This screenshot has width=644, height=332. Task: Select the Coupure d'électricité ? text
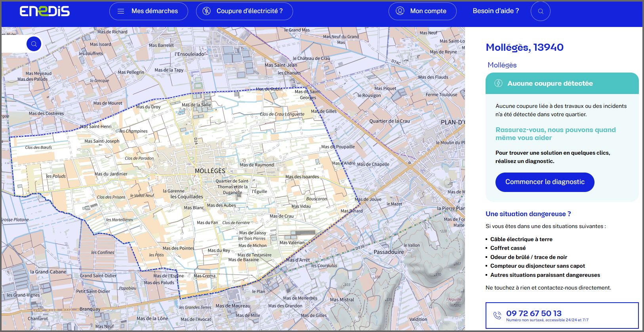[250, 11]
